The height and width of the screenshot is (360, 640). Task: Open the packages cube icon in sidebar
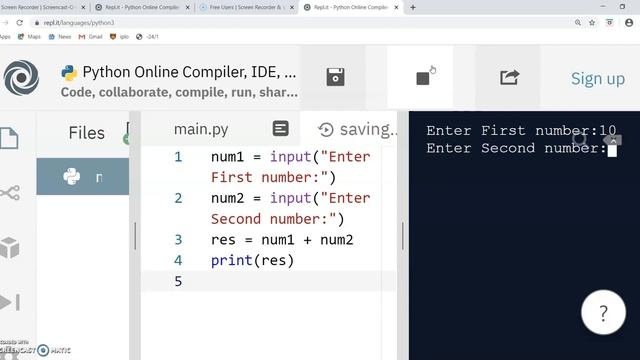pos(10,247)
